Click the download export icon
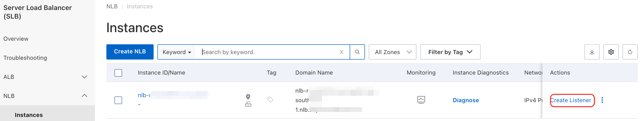The height and width of the screenshot is (121, 644). pos(592,52)
